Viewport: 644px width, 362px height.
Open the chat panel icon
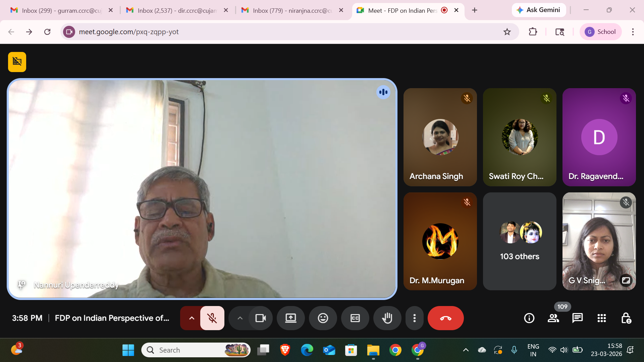pos(577,318)
